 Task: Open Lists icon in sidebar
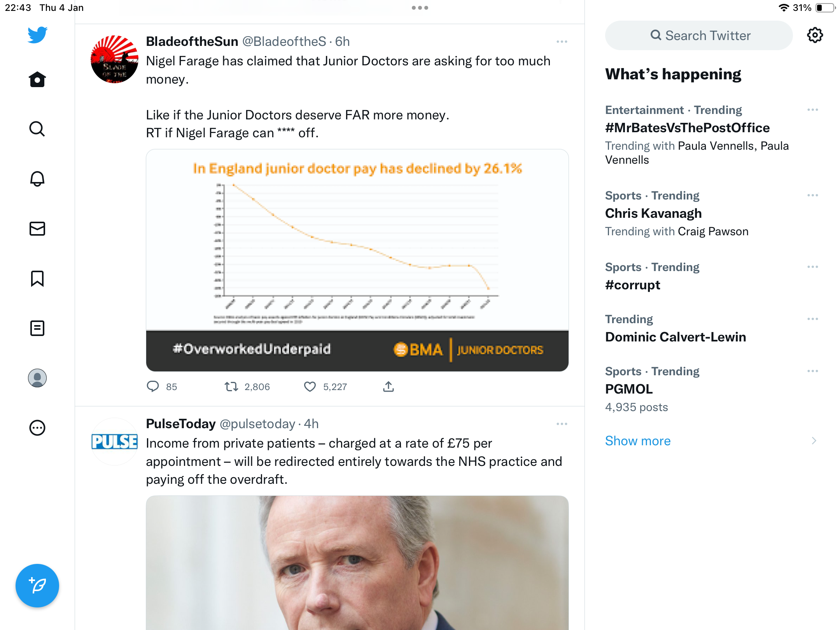click(37, 328)
